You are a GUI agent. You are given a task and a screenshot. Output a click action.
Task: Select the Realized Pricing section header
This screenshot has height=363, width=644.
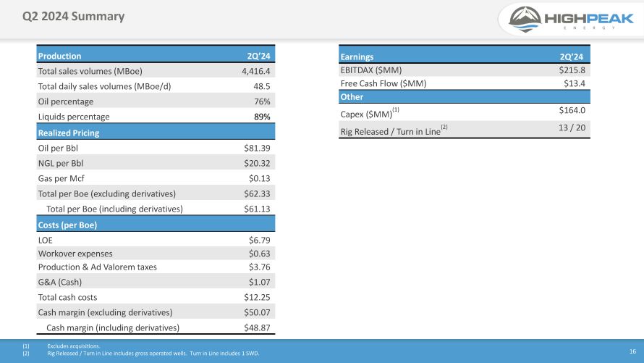[x=69, y=133]
